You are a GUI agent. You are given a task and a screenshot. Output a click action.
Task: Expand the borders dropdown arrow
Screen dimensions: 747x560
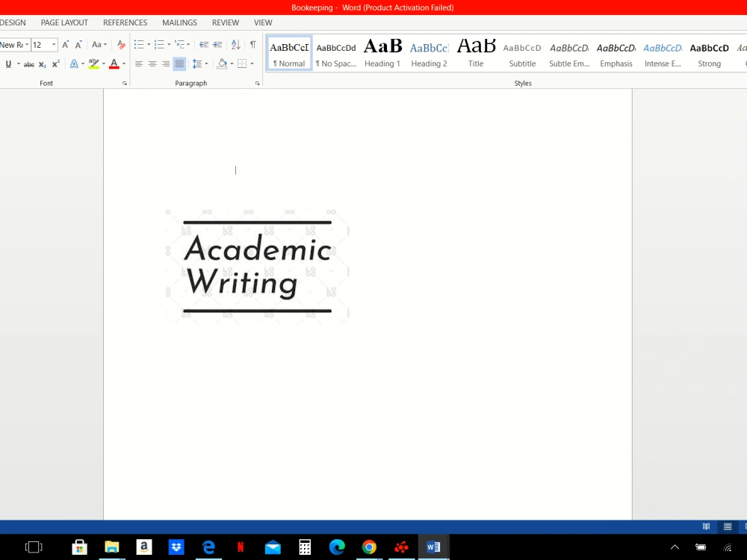click(252, 63)
